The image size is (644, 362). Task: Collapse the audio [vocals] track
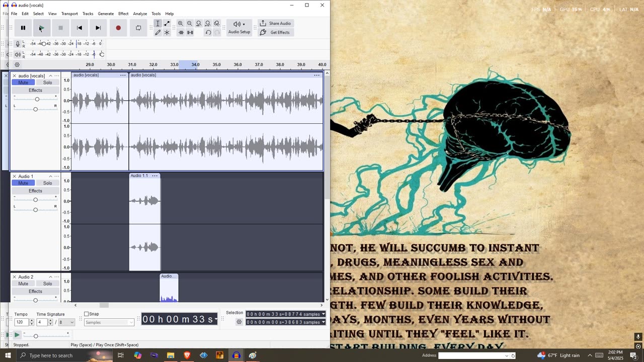tap(50, 76)
